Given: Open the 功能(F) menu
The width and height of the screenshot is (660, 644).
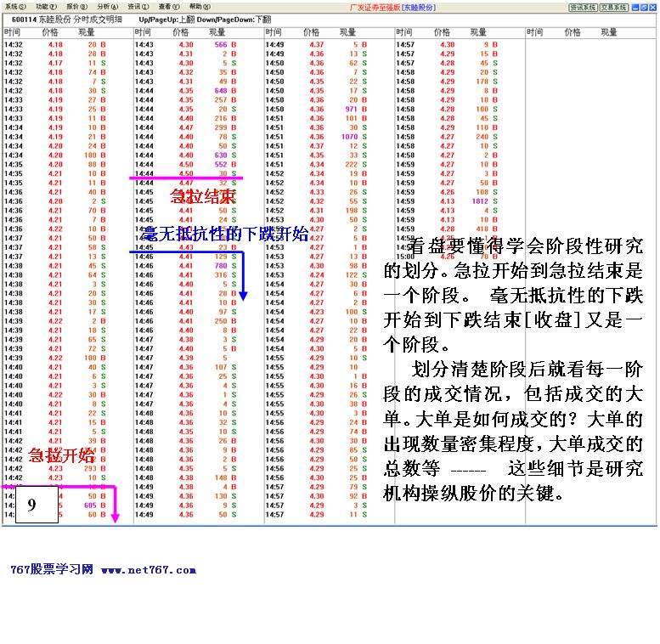Looking at the screenshot, I should coord(46,7).
